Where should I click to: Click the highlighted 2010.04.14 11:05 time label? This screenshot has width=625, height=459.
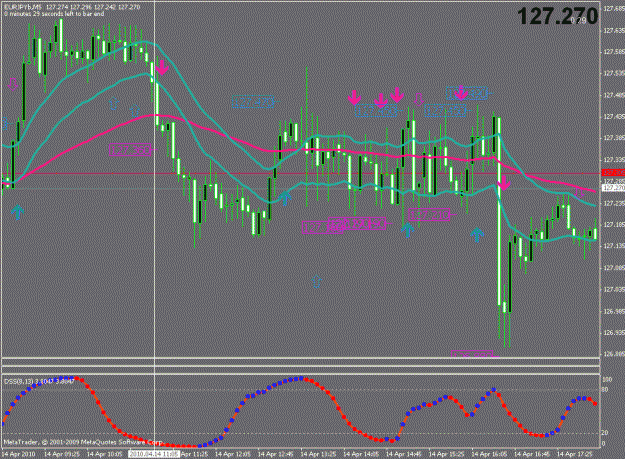153,454
